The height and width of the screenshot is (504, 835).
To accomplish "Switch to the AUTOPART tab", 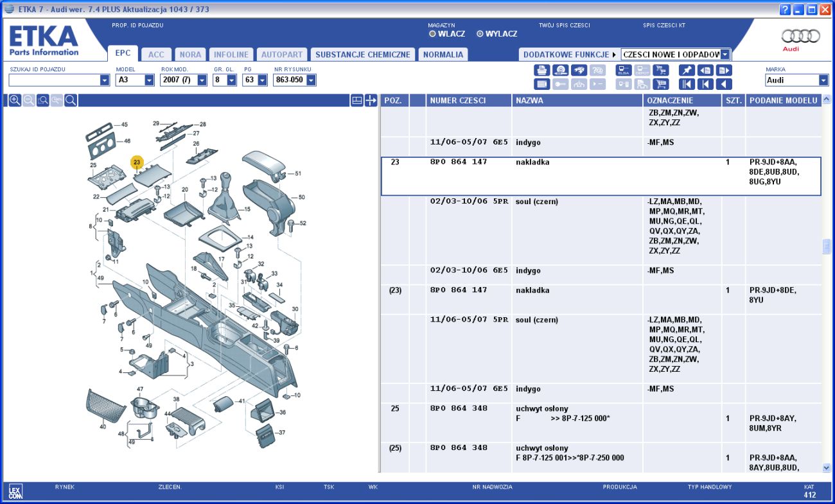I will tap(281, 55).
